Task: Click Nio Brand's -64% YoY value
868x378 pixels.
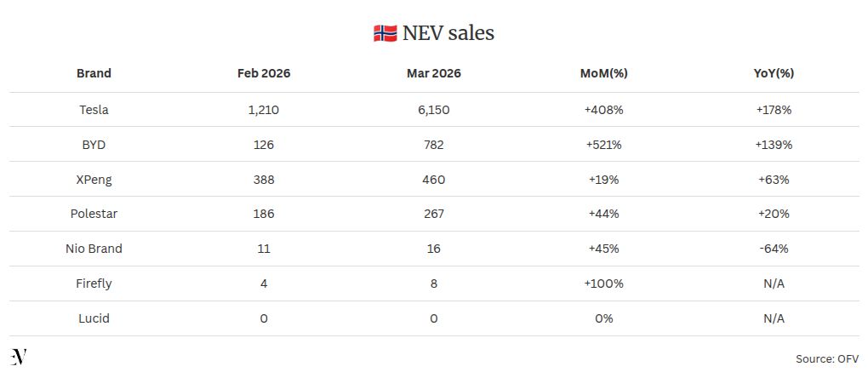Action: pos(774,249)
